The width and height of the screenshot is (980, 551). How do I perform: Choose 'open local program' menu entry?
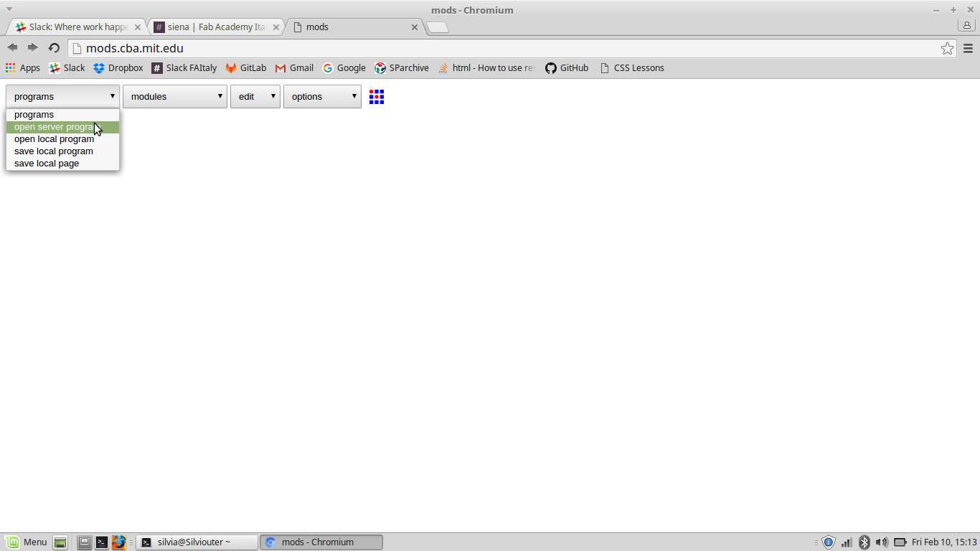[62, 139]
